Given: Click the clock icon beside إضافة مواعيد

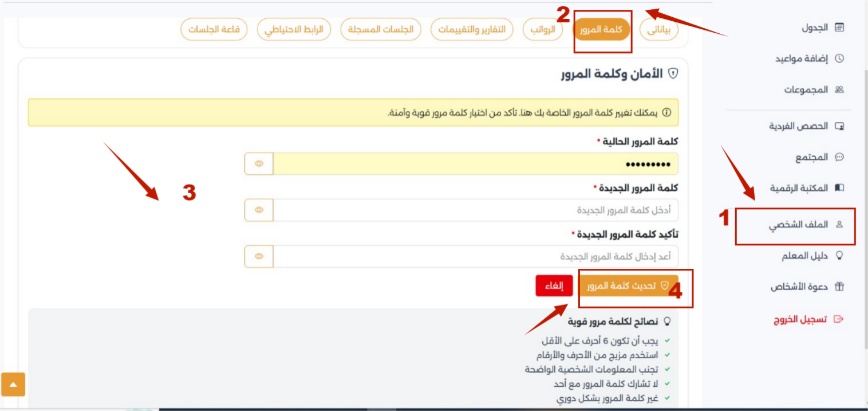Looking at the screenshot, I should [x=839, y=58].
